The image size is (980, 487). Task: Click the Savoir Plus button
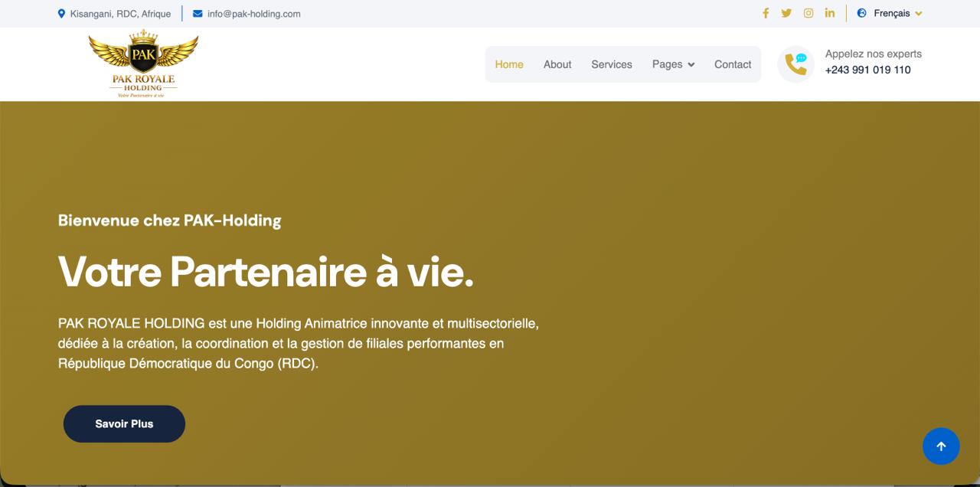pyautogui.click(x=124, y=423)
